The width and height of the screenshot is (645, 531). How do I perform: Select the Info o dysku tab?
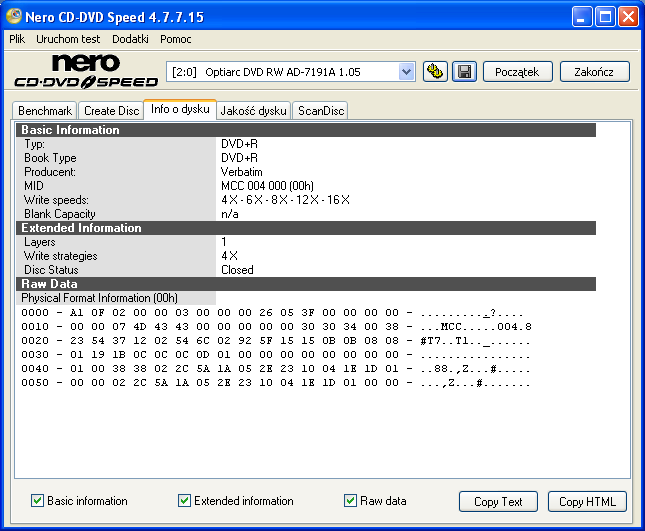point(180,109)
